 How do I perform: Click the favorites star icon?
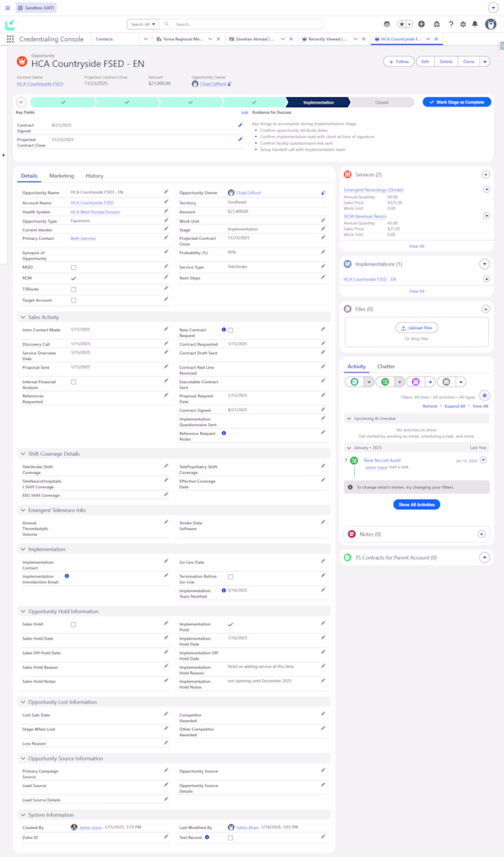(x=402, y=24)
